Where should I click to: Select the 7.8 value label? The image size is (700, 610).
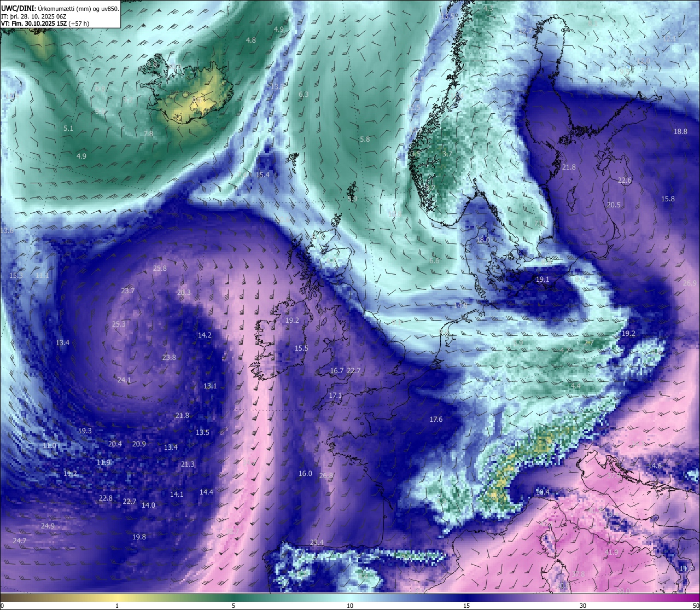point(148,133)
